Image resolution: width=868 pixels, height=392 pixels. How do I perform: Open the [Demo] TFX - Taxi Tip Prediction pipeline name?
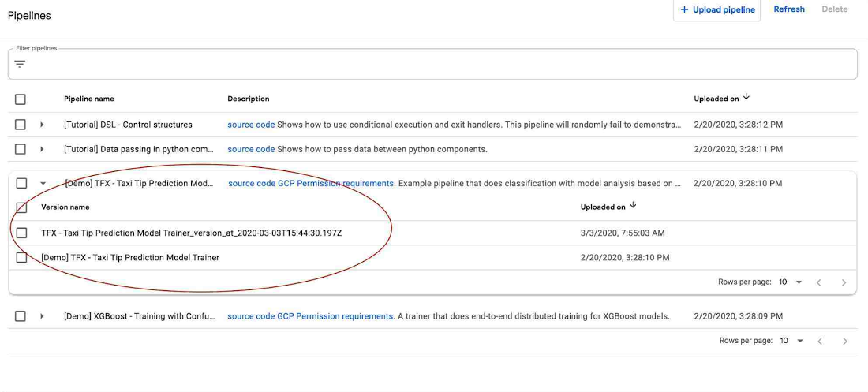139,183
